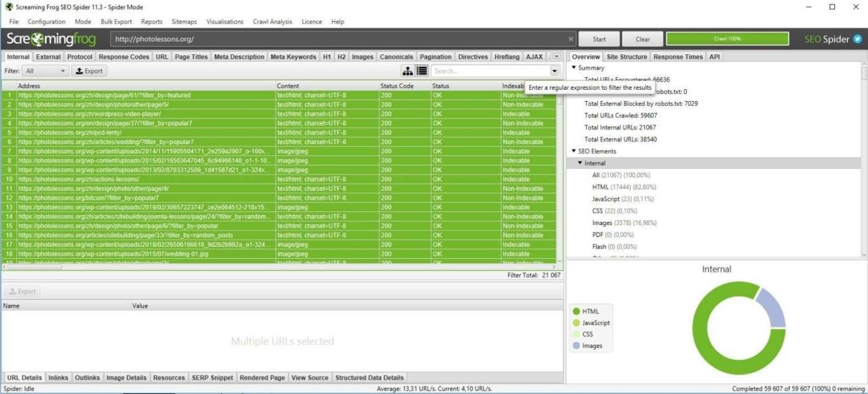Open the SERP Snippet bottom tab
The height and width of the screenshot is (394, 868).
pos(212,378)
